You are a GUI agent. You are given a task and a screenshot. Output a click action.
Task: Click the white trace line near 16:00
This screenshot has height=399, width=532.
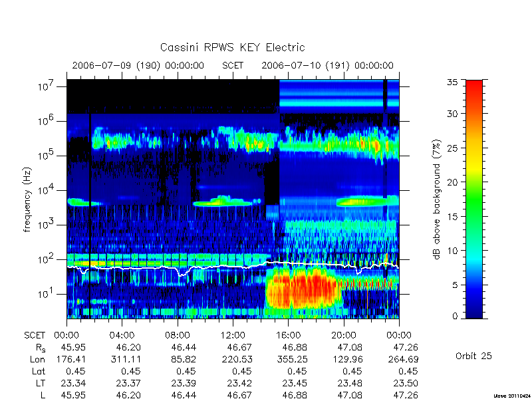point(289,263)
